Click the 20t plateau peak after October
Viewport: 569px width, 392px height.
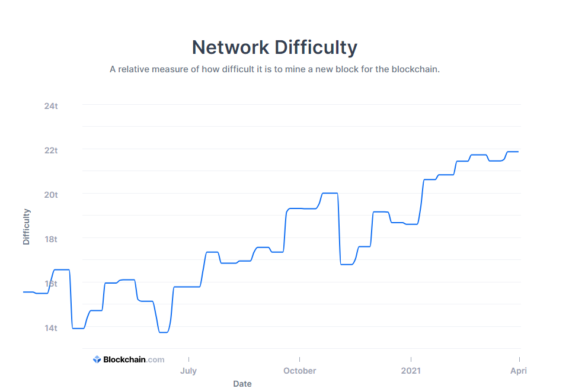tap(330, 193)
